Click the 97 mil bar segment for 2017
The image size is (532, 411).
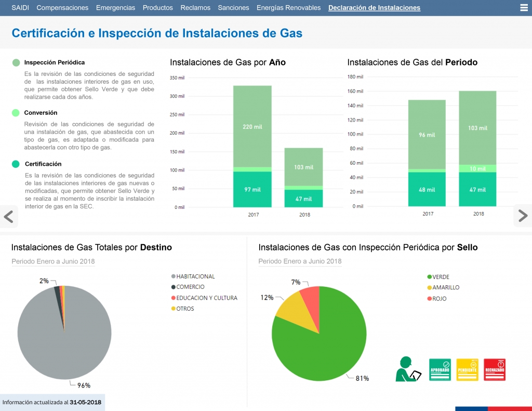click(252, 189)
